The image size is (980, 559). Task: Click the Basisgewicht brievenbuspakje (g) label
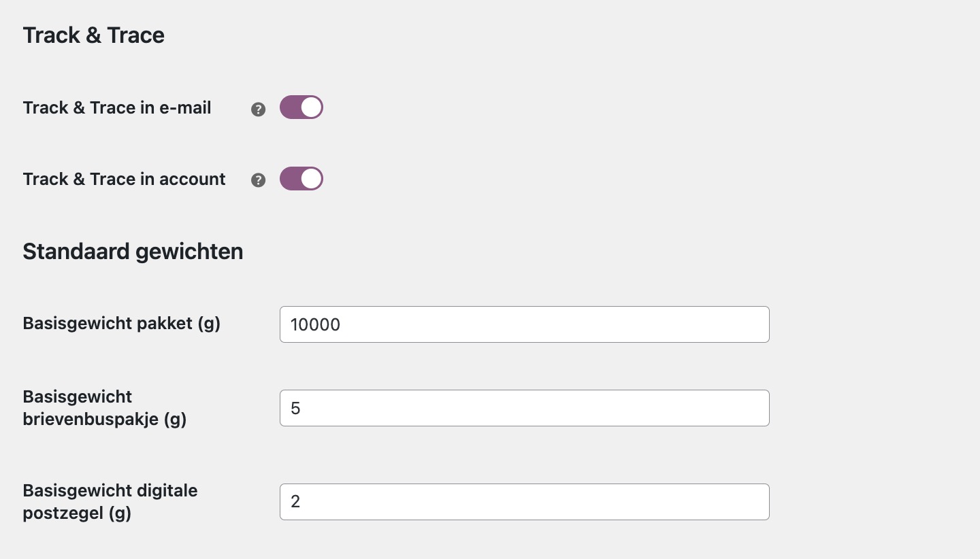click(x=105, y=407)
